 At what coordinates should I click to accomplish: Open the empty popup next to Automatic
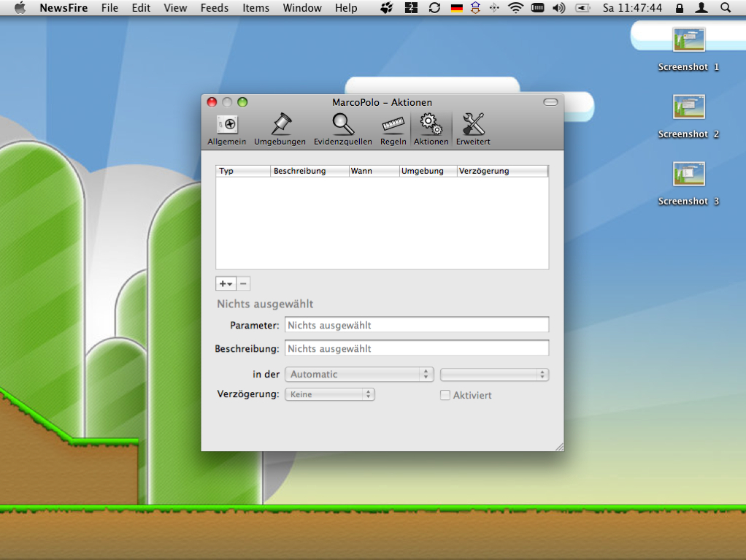pyautogui.click(x=494, y=375)
